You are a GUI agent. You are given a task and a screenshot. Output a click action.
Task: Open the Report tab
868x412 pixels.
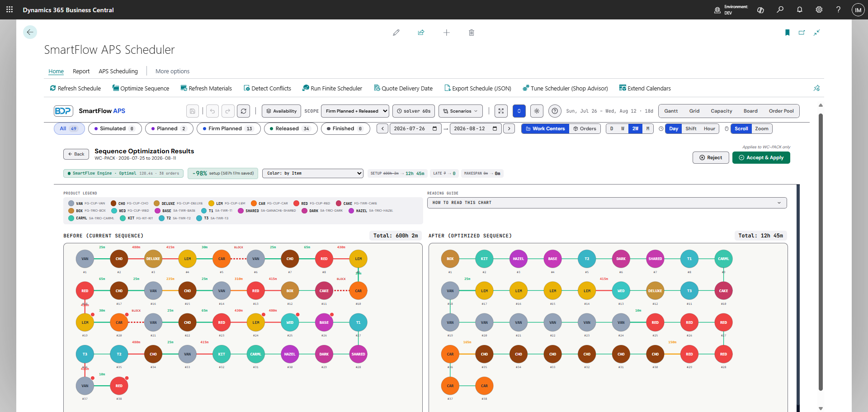click(81, 71)
